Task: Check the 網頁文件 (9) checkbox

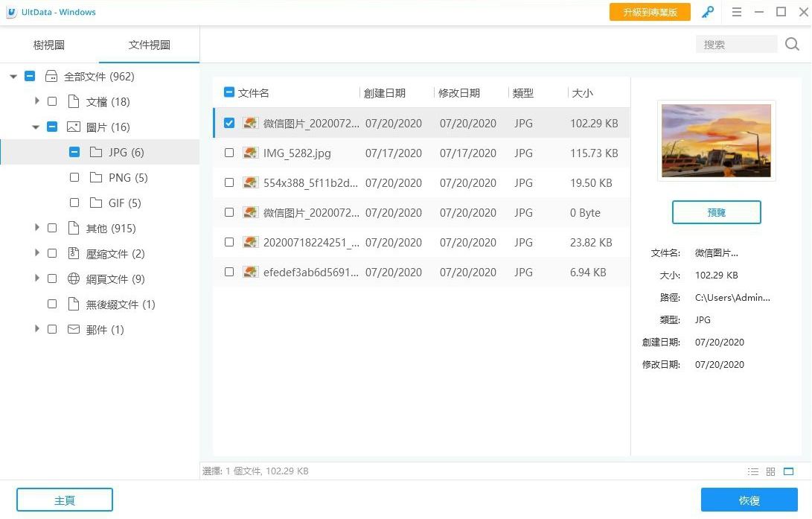Action: point(52,278)
